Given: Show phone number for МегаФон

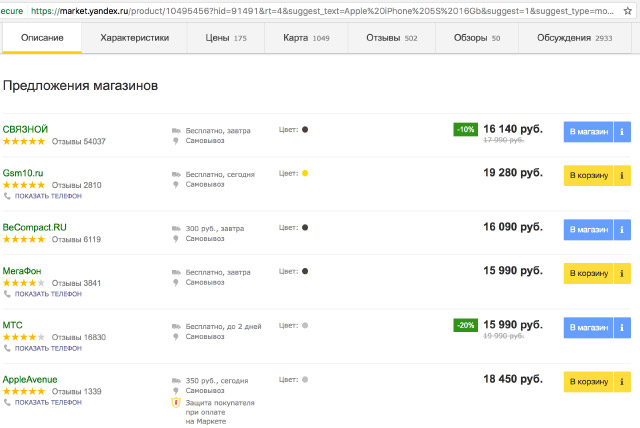Looking at the screenshot, I should (48, 294).
